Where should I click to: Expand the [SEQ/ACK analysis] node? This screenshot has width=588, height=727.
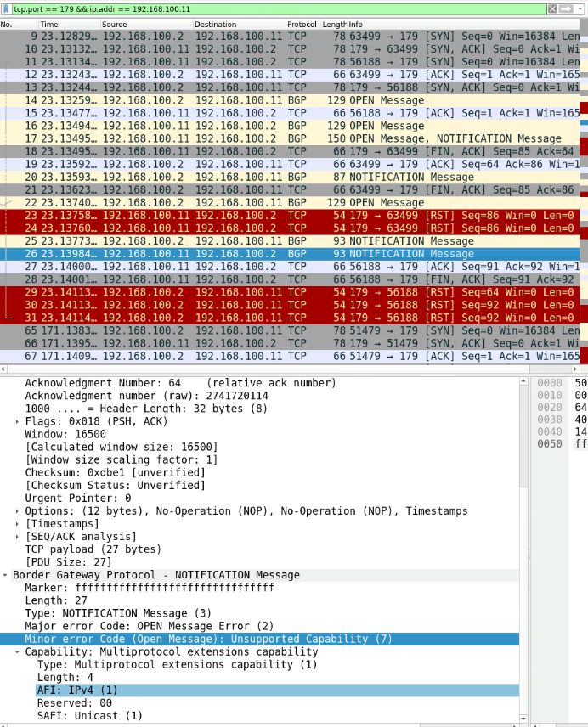(17, 537)
